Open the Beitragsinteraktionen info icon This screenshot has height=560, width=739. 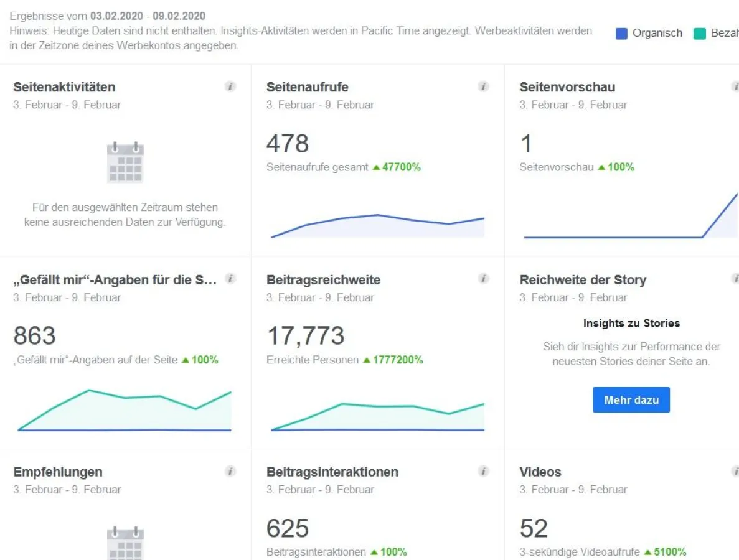pyautogui.click(x=484, y=472)
